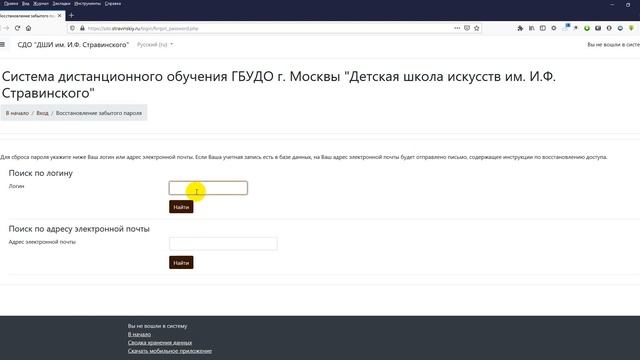Open tracking protection shield in address bar
This screenshot has height=360, width=640.
click(73, 28)
